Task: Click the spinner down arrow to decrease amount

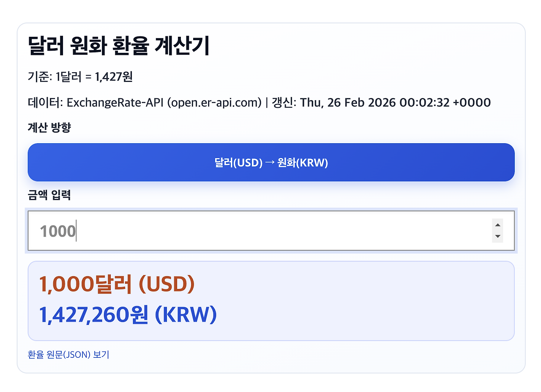Action: tap(497, 236)
